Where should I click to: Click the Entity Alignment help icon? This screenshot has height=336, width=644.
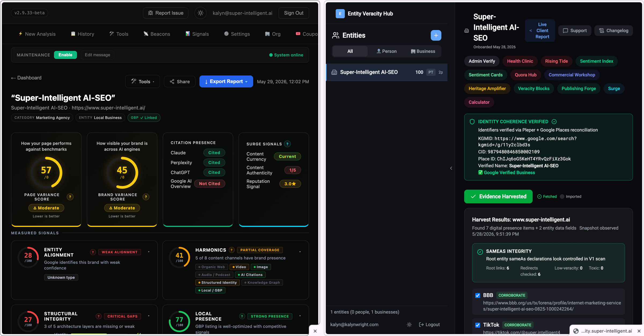pos(93,252)
